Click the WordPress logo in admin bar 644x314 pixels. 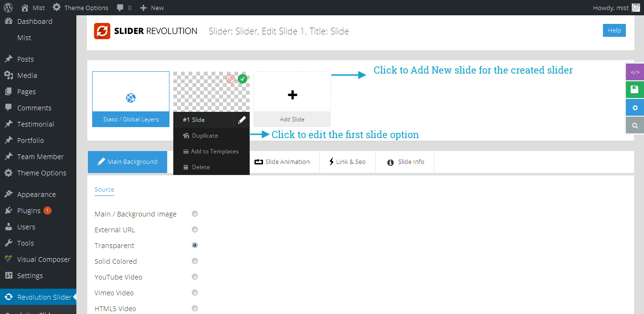point(8,8)
